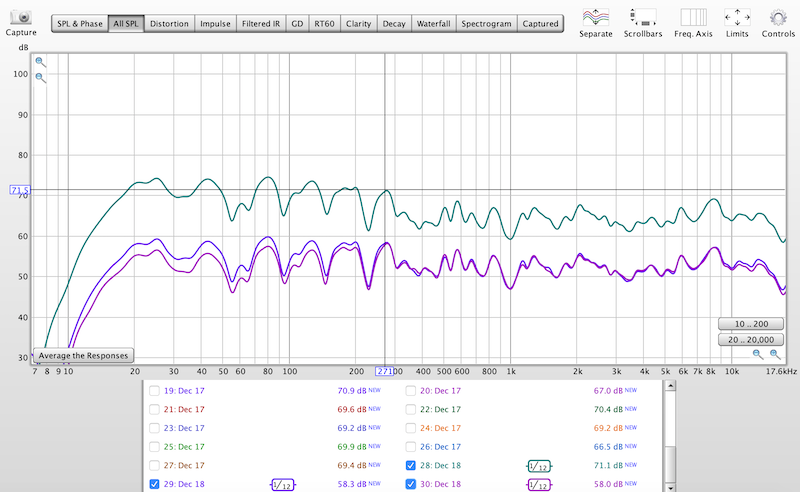Uncheck measurement 29: Dec 18
800x492 pixels.
point(154,484)
